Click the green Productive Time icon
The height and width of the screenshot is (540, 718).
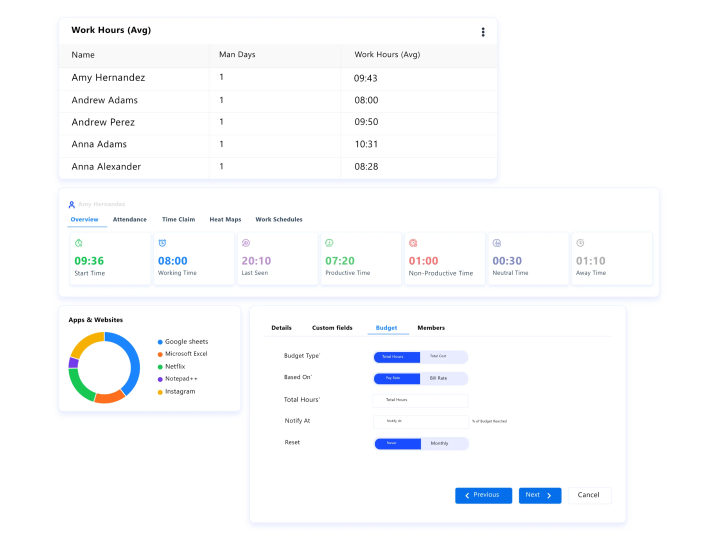[x=330, y=243]
